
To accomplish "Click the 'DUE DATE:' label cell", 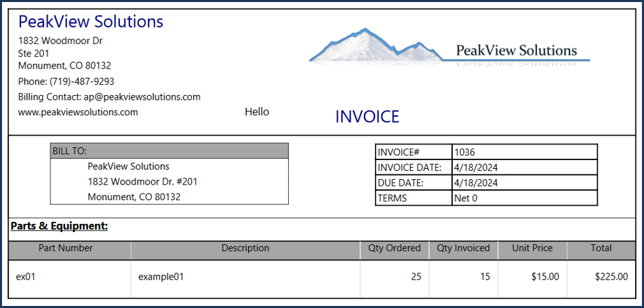I will pos(414,182).
